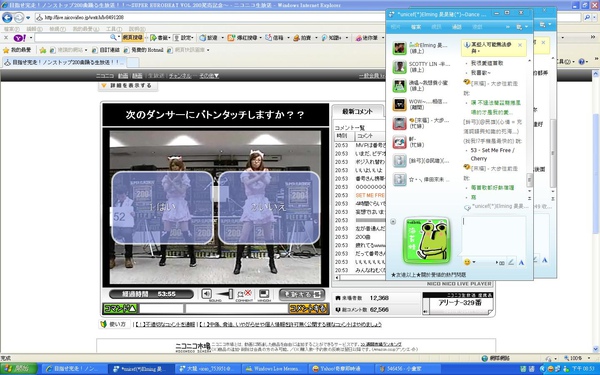Image resolution: width=600 pixels, height=375 pixels.
Task: Select the 2 いいえ answer overlay
Action: click(269, 207)
